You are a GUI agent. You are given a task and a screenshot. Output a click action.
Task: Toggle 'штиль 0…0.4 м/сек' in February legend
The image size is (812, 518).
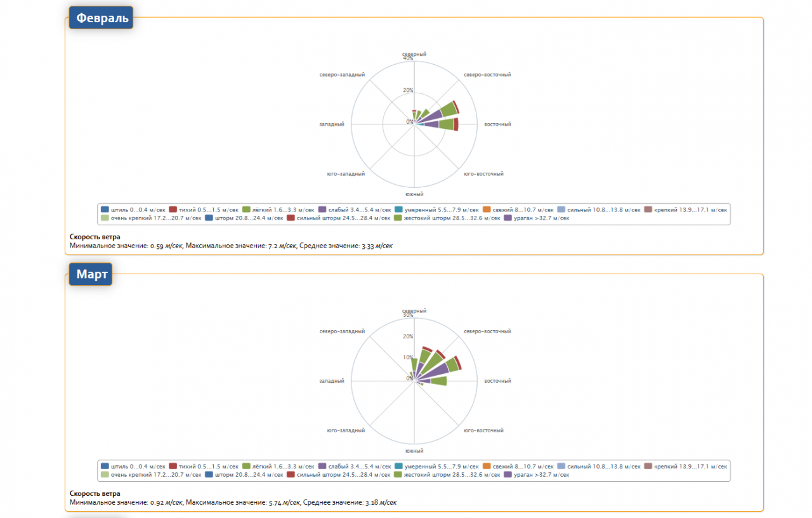(x=105, y=209)
